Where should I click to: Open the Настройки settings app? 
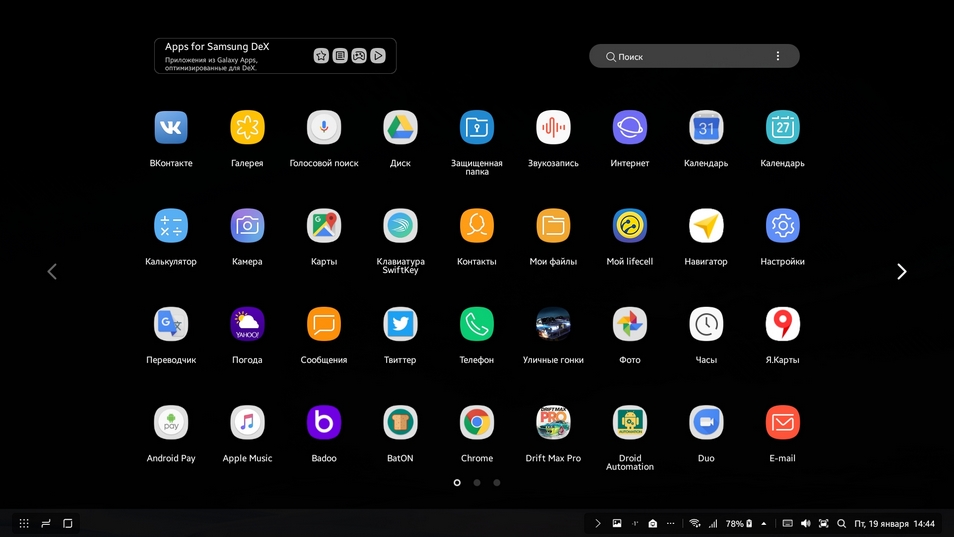(x=782, y=226)
